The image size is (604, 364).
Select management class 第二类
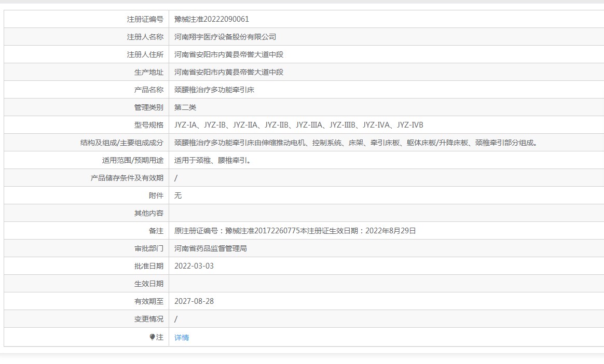click(185, 107)
